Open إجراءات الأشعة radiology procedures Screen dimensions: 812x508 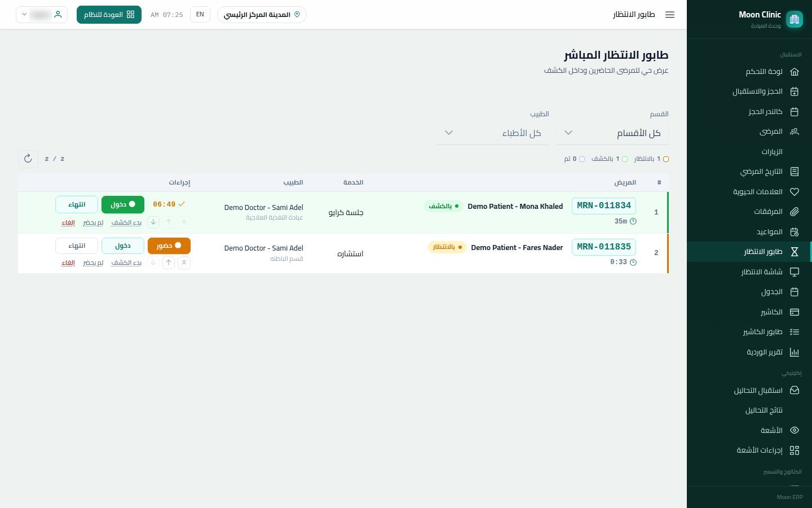point(749,450)
